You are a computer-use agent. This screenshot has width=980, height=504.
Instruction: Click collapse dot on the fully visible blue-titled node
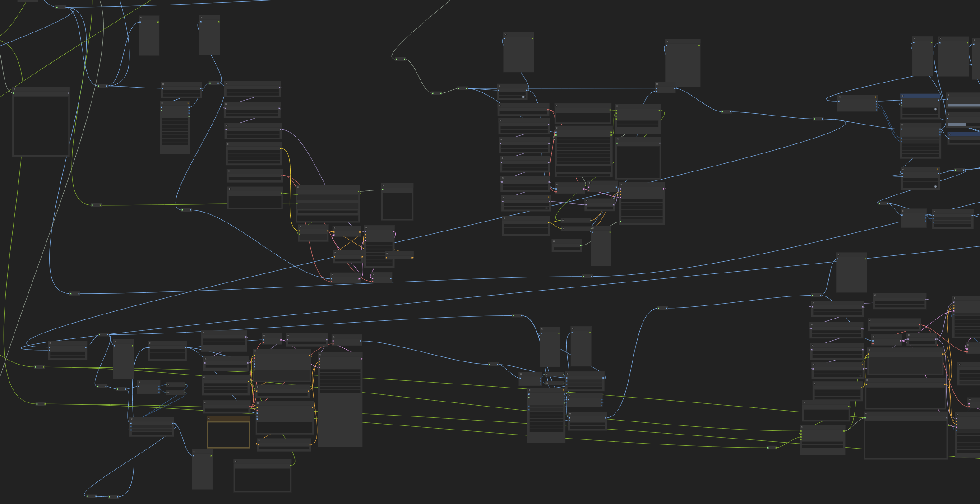coord(903,97)
